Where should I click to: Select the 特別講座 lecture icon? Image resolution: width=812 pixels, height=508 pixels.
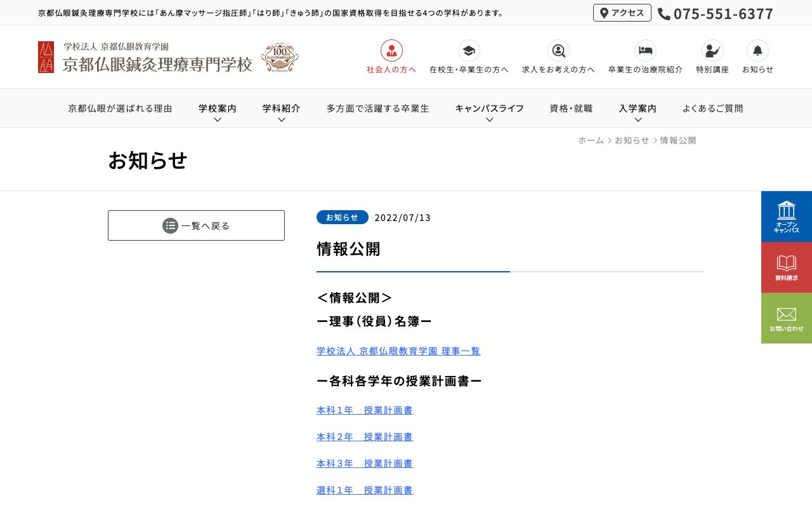click(x=712, y=51)
